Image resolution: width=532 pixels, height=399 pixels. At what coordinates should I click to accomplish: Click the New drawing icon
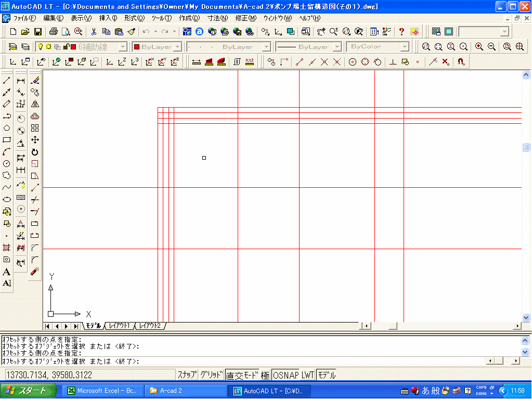coord(13,32)
